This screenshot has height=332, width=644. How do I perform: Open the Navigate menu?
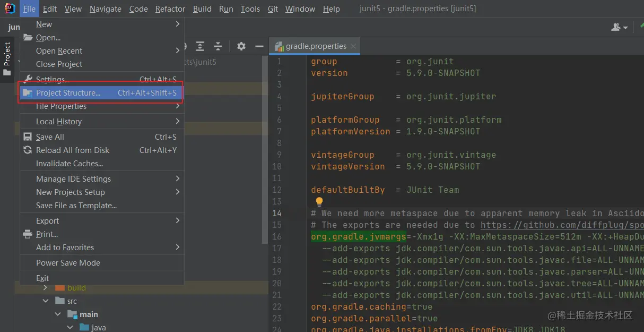106,8
